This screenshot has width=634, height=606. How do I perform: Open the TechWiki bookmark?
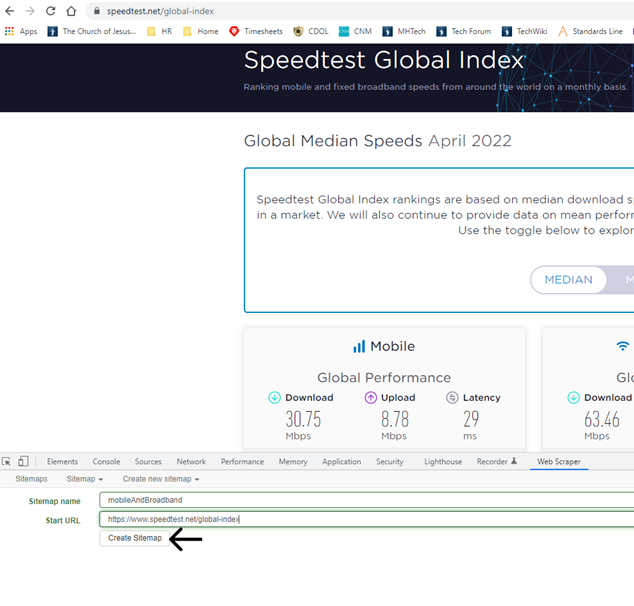pos(524,31)
